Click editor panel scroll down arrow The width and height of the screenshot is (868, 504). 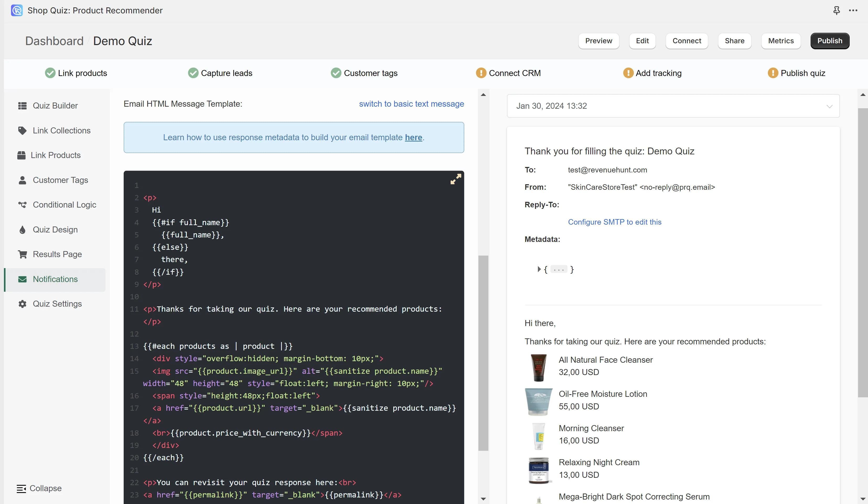(483, 498)
